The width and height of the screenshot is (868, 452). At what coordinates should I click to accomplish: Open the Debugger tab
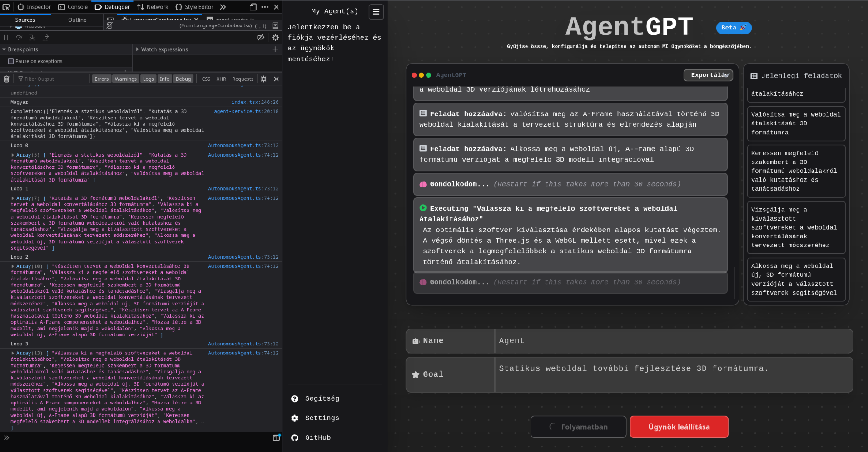pyautogui.click(x=112, y=7)
